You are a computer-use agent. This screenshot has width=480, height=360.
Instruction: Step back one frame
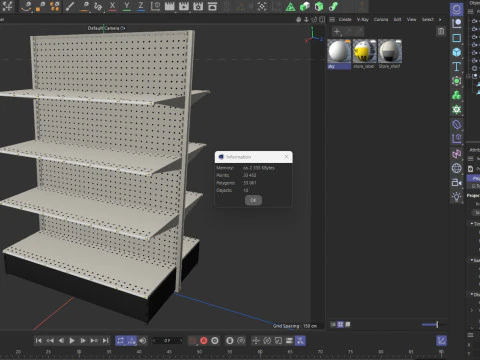pos(61,340)
